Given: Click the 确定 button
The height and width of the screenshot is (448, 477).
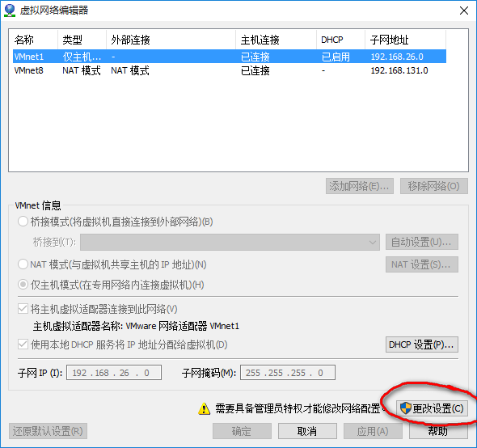Looking at the screenshot, I should coord(242,431).
